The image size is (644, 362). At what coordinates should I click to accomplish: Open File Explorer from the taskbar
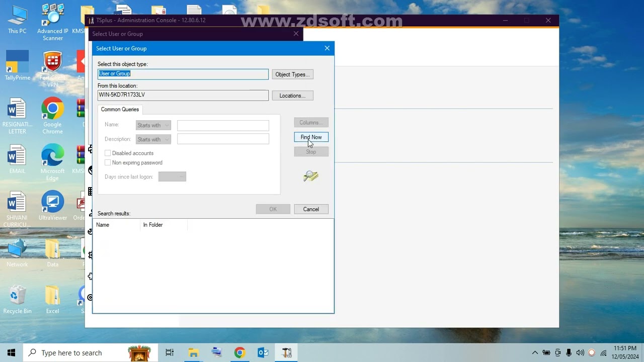193,352
